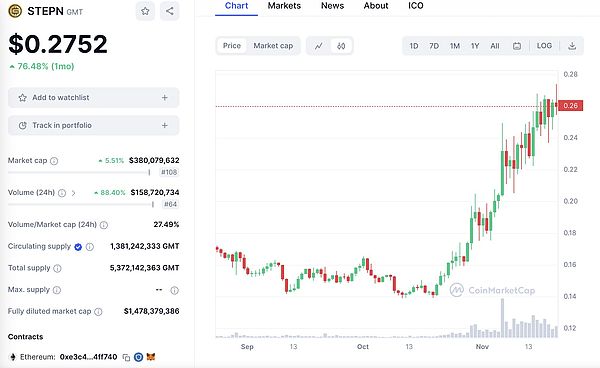Select 7D time range
600x368 pixels.
[434, 46]
